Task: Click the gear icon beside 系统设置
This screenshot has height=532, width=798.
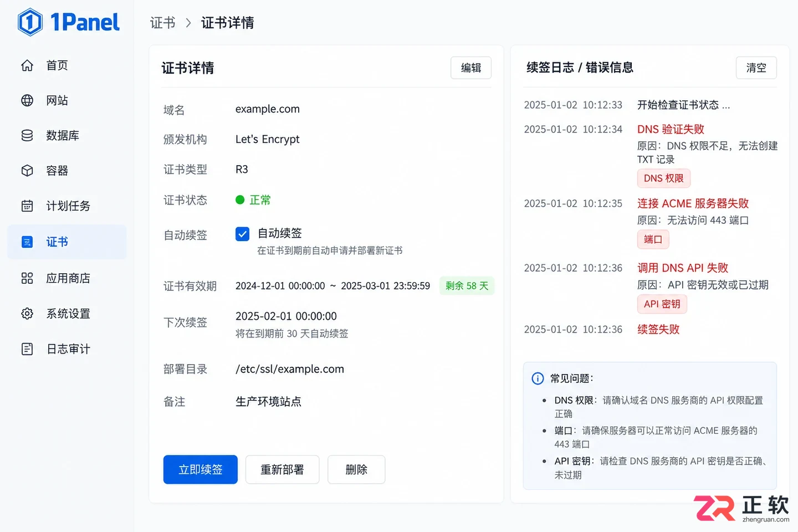Action: (x=27, y=313)
